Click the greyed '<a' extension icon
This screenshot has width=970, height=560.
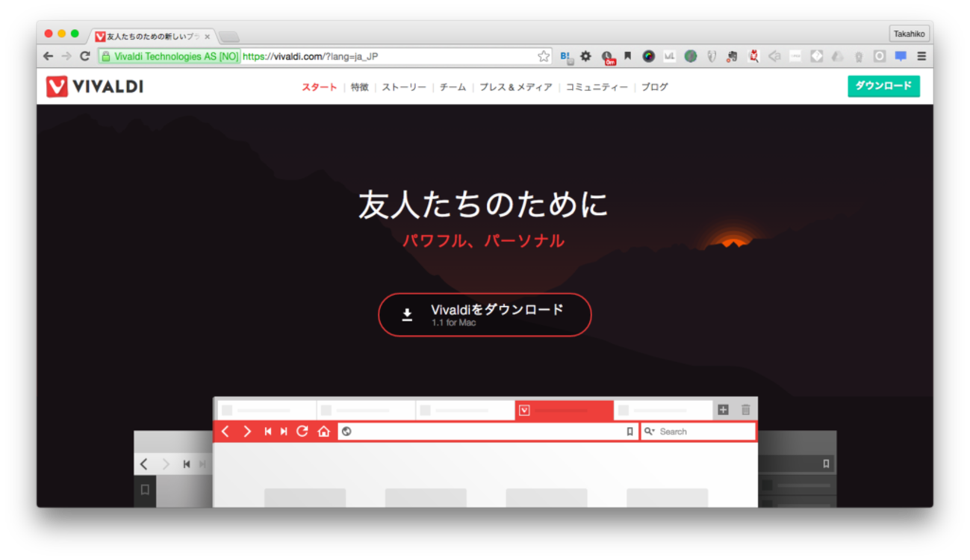774,56
